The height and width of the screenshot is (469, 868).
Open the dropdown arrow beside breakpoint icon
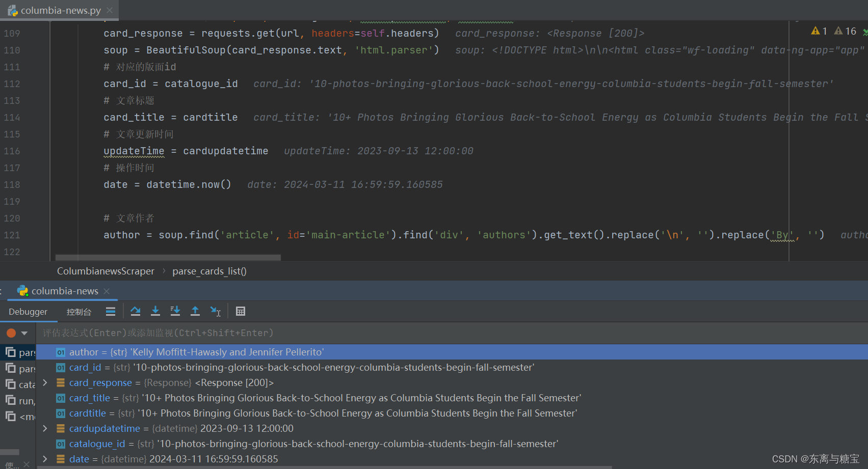pos(24,333)
